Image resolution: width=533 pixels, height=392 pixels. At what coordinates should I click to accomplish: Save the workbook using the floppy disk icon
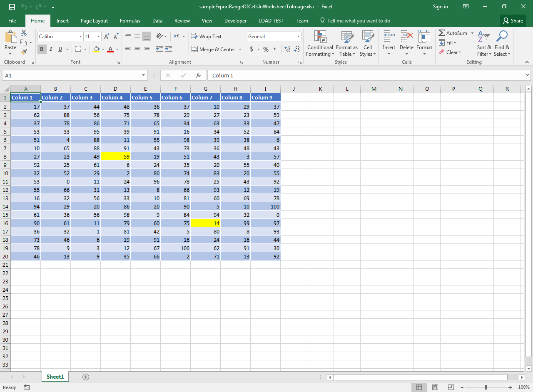point(12,7)
